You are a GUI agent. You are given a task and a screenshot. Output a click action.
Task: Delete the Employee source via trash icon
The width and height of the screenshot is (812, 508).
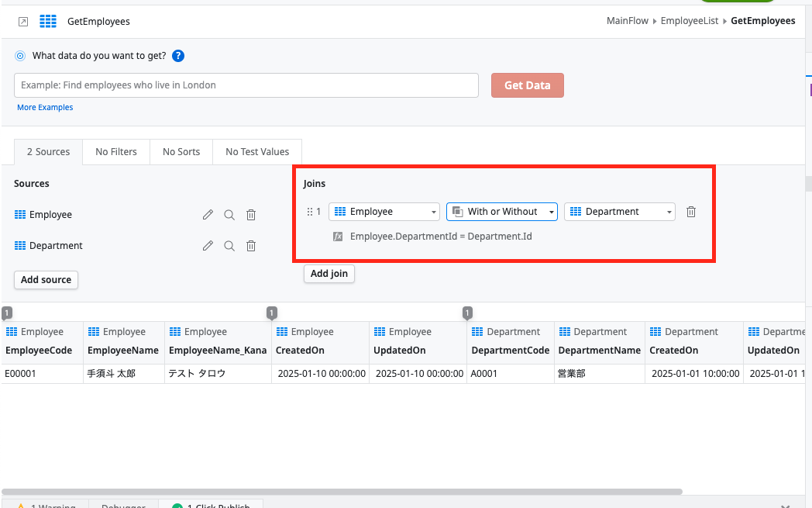[x=250, y=215]
